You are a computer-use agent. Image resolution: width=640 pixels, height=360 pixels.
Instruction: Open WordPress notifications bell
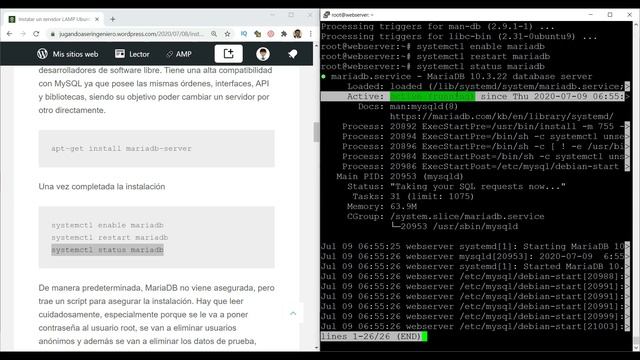pyautogui.click(x=293, y=54)
